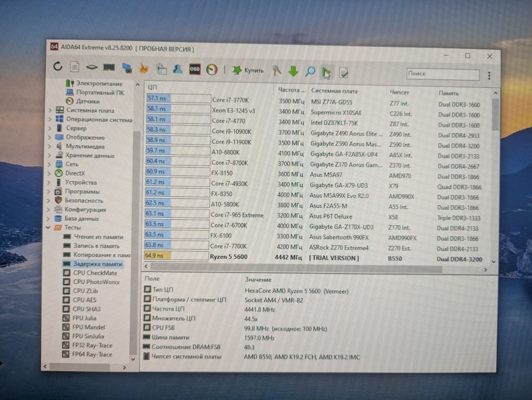Click the monitor diagnostics toolbar icon

point(127,68)
